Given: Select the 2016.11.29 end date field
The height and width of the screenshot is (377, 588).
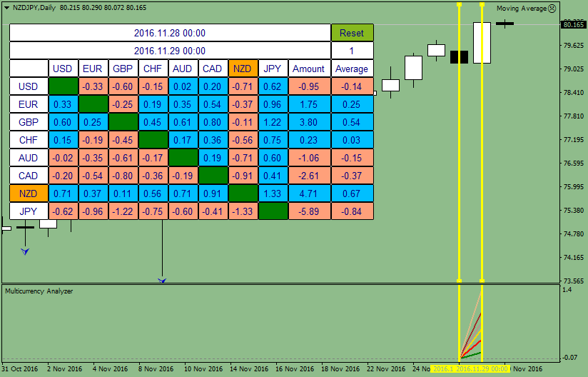Looking at the screenshot, I should (170, 51).
